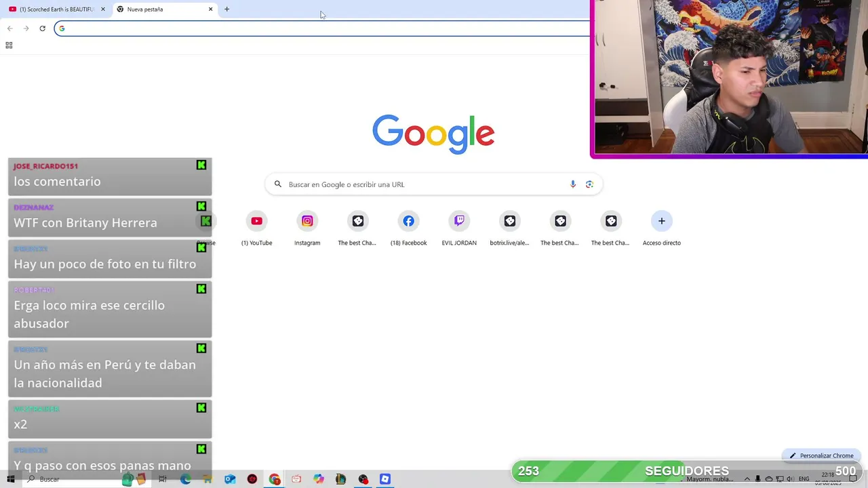Viewport: 868px width, 488px height.
Task: Go forward with the browser forward arrow
Action: [x=26, y=28]
